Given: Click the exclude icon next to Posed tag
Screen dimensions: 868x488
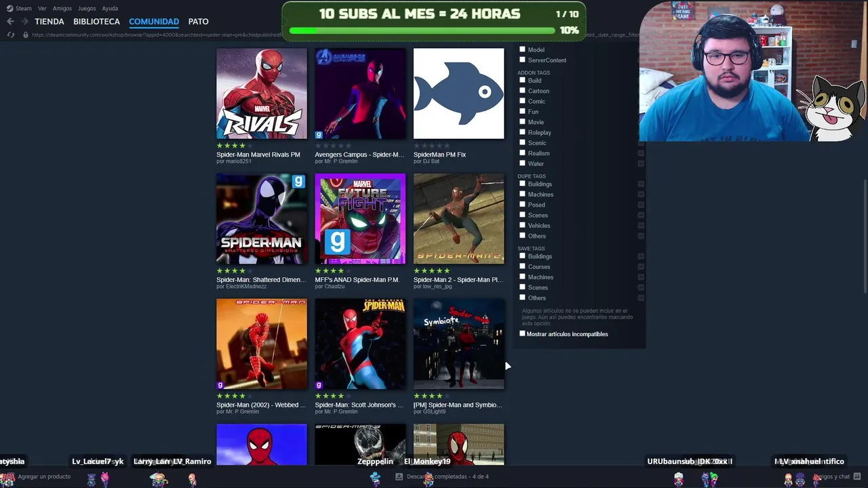Looking at the screenshot, I should [x=641, y=205].
